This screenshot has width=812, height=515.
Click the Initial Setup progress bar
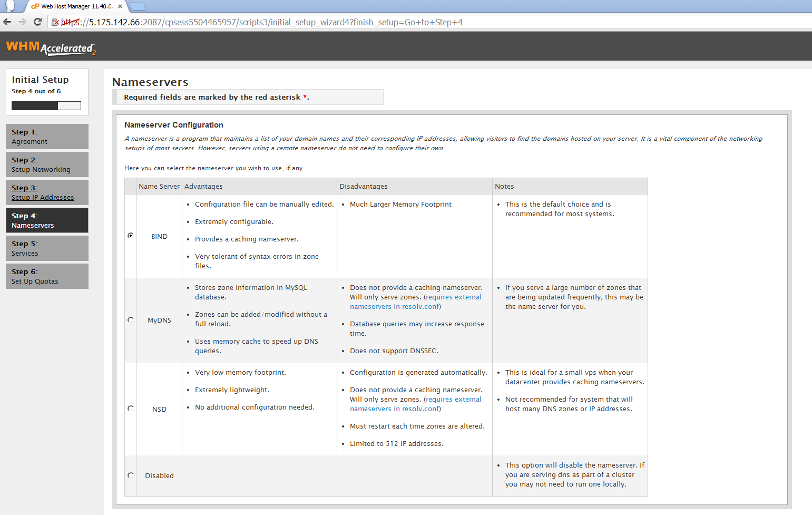click(46, 105)
